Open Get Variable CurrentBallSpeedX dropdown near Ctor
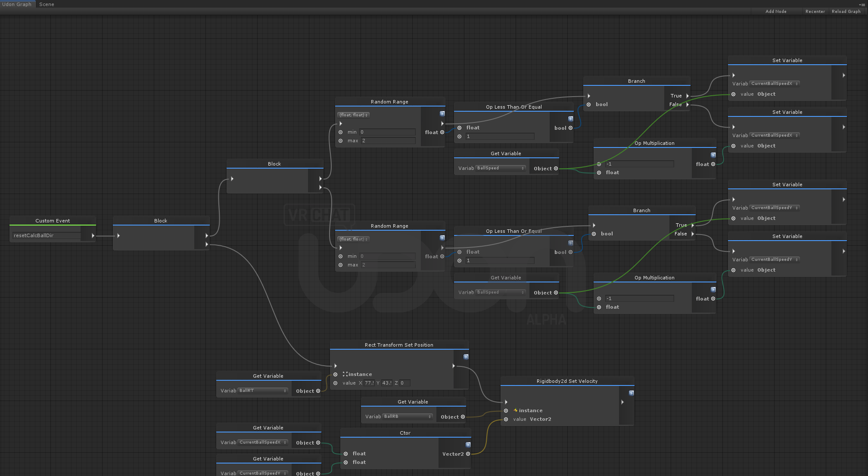This screenshot has width=868, height=476. coord(263,442)
